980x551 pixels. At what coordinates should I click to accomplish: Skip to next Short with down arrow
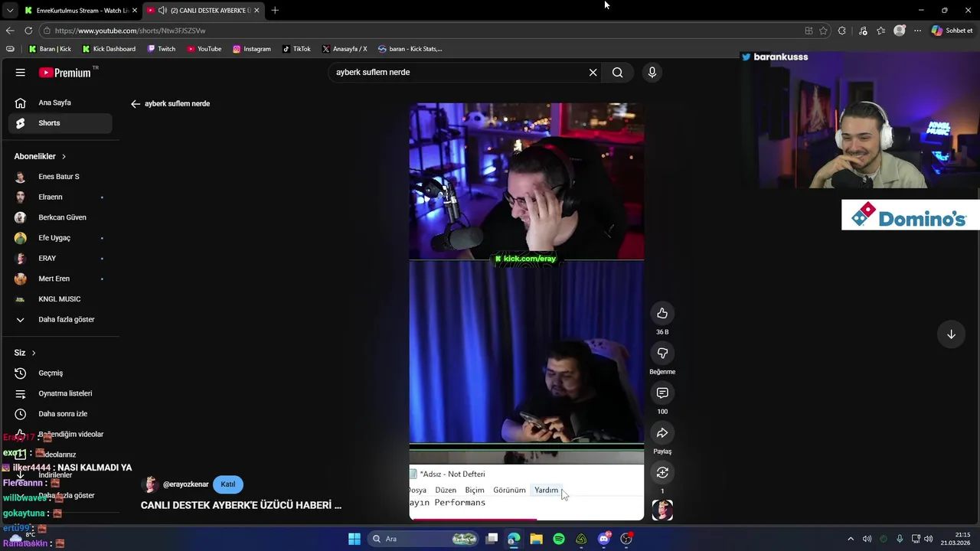[x=951, y=334]
